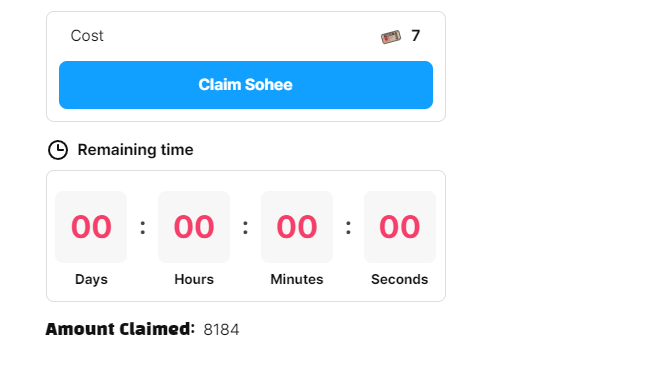The image size is (662, 366).
Task: Click the clock icon near Remaining time
Action: pyautogui.click(x=58, y=150)
